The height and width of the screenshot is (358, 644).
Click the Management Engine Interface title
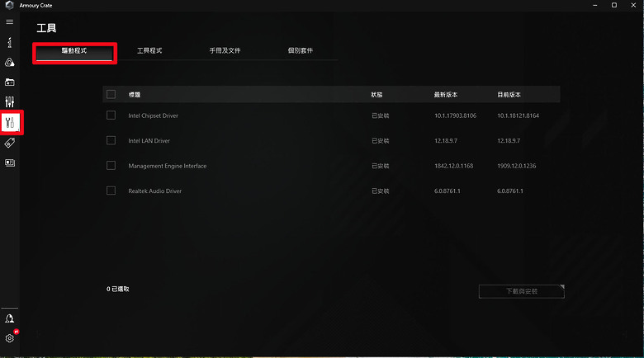click(x=168, y=166)
